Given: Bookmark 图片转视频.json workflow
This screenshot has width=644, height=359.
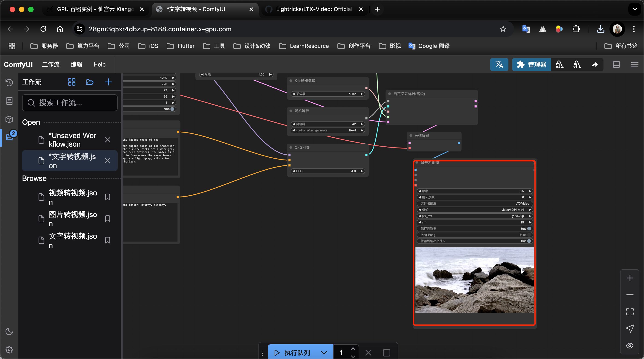Looking at the screenshot, I should (x=107, y=218).
